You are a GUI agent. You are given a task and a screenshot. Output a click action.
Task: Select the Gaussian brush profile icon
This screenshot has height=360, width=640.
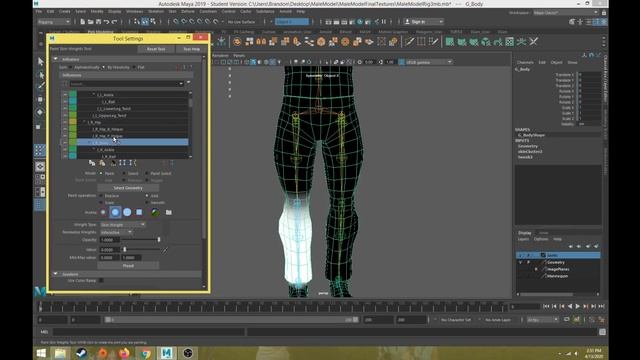pyautogui.click(x=115, y=212)
